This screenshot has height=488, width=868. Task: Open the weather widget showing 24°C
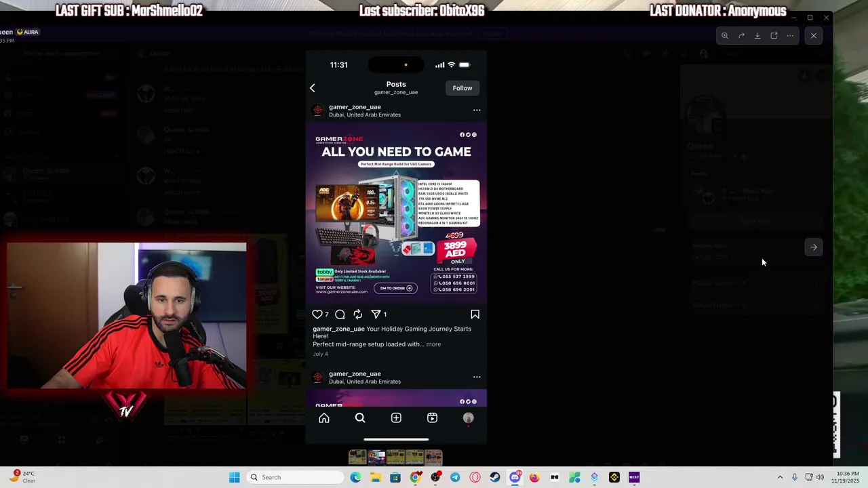(23, 477)
